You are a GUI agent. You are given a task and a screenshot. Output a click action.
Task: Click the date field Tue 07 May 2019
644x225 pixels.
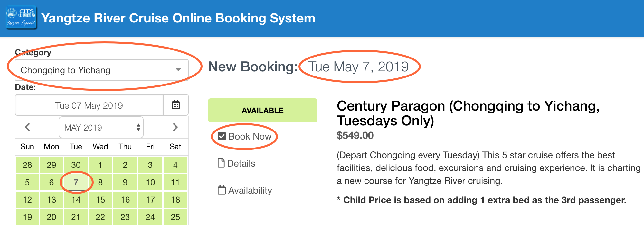pyautogui.click(x=89, y=105)
